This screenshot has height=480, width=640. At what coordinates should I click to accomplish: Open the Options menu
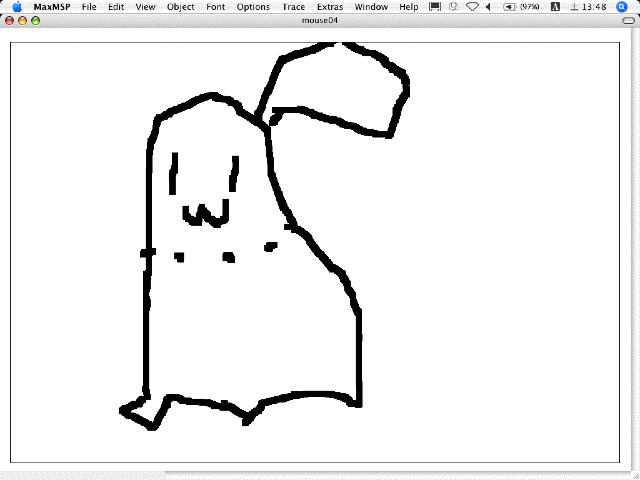253,7
